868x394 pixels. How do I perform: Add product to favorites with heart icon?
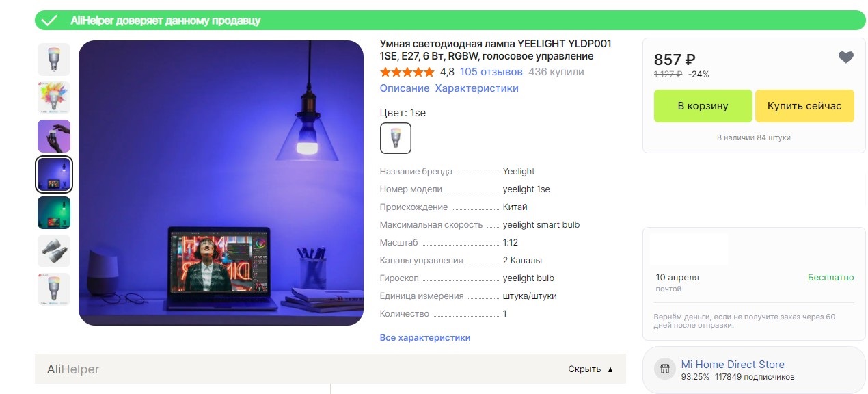[846, 58]
